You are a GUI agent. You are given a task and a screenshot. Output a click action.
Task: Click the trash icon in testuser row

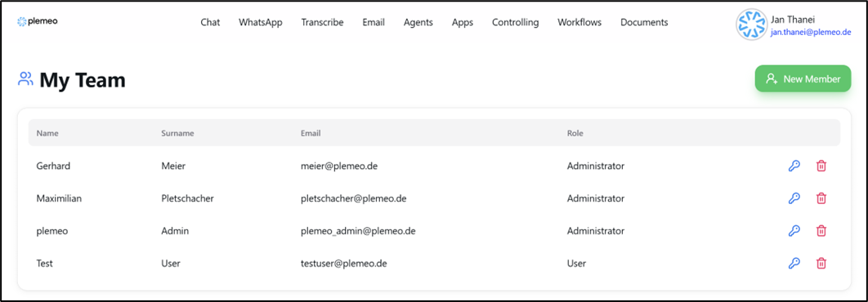tap(821, 264)
